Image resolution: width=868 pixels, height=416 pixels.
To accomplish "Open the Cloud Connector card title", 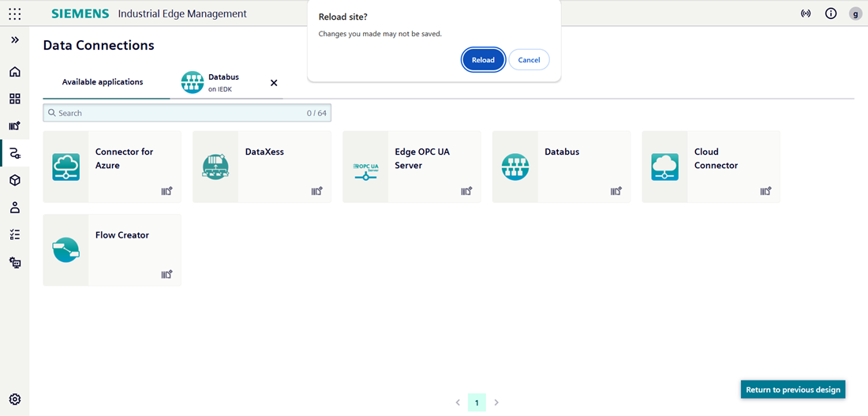I will click(716, 159).
